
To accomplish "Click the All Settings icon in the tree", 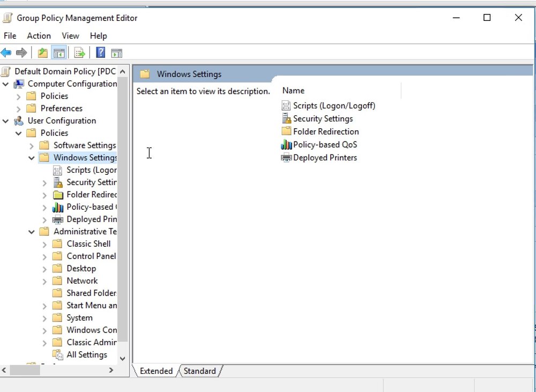I will tap(58, 354).
